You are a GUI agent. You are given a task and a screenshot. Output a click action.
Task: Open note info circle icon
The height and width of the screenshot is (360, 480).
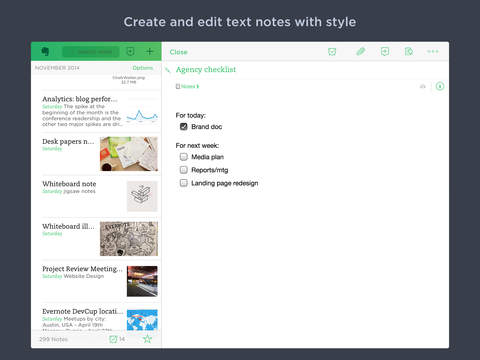click(x=440, y=86)
